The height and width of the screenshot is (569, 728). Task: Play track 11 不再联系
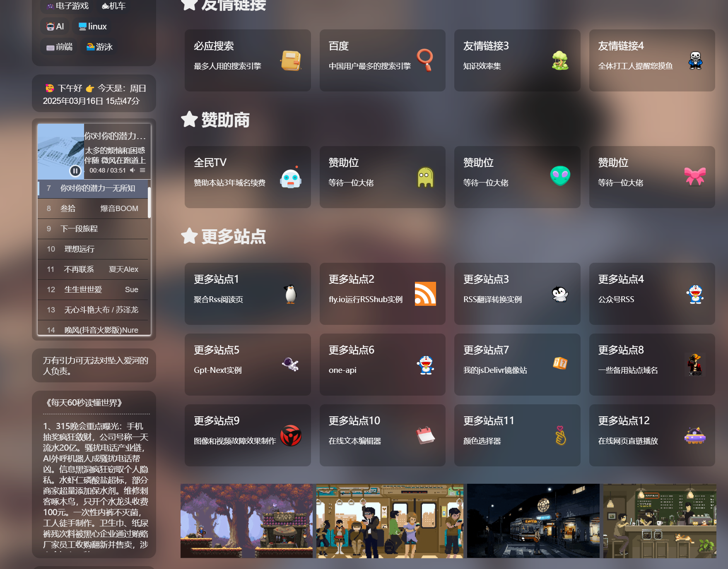(93, 269)
